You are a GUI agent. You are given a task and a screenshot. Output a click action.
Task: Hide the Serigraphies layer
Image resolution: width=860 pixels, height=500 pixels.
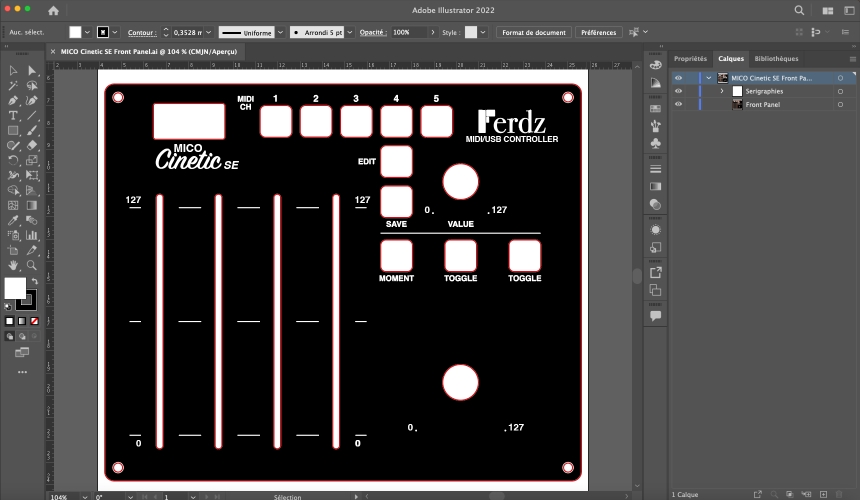point(678,91)
